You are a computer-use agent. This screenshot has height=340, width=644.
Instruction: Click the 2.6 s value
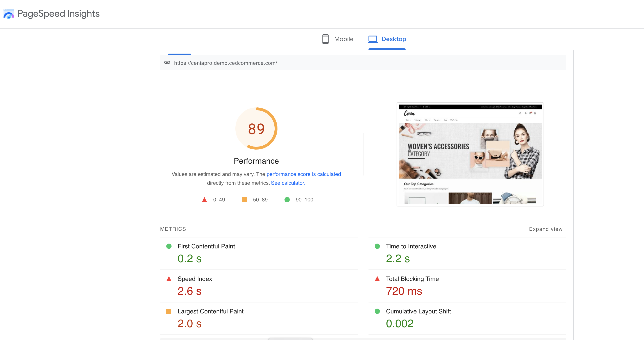tap(190, 291)
